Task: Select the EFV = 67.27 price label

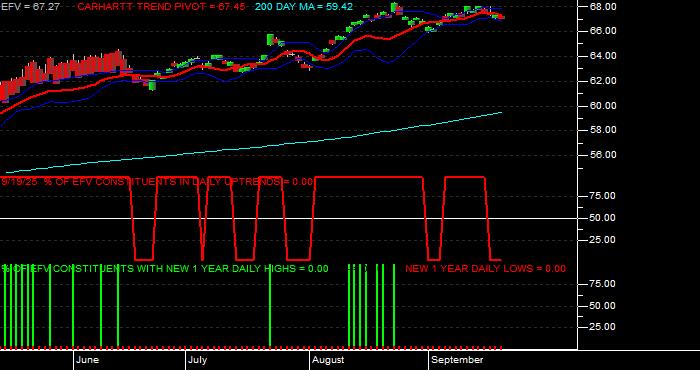Action: [30, 7]
